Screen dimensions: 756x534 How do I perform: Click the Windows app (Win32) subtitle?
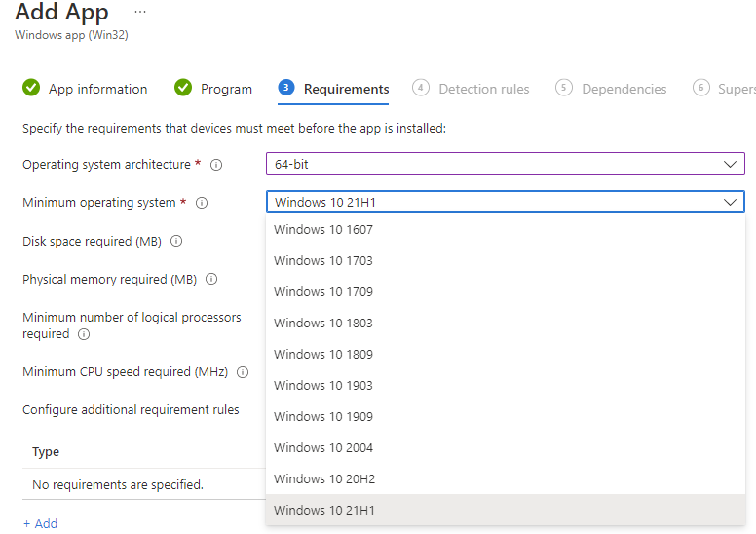click(x=71, y=35)
